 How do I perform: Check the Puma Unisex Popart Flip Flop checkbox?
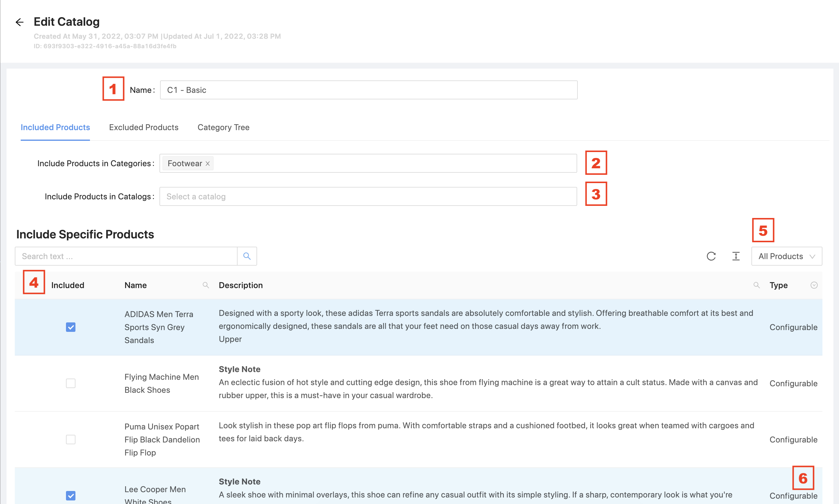point(70,440)
